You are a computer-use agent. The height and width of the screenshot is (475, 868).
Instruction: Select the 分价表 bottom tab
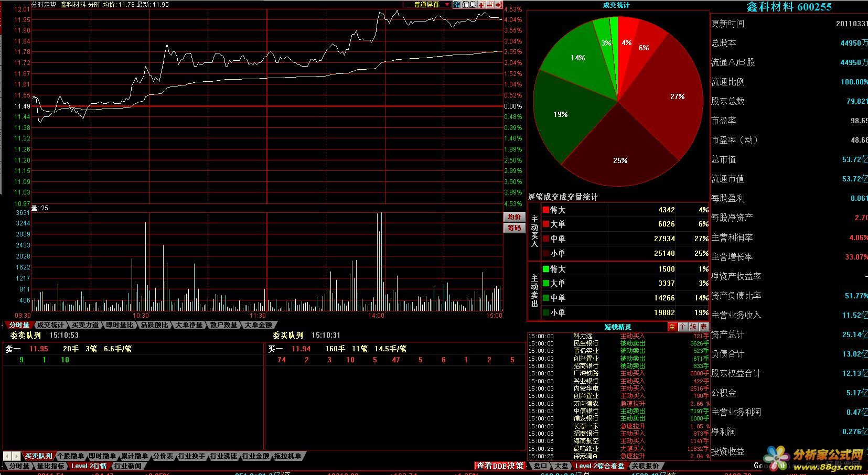pos(163,456)
